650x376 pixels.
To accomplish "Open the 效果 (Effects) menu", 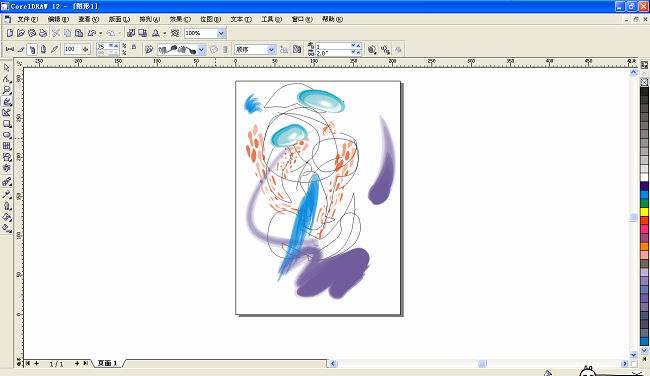I will [x=180, y=19].
